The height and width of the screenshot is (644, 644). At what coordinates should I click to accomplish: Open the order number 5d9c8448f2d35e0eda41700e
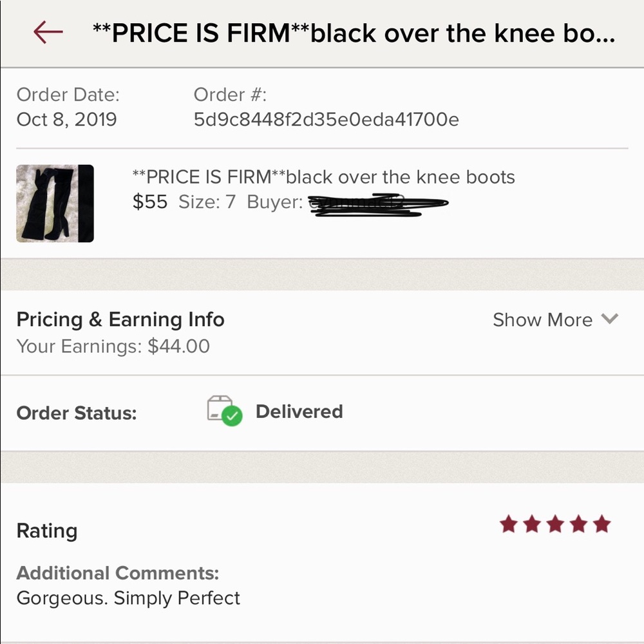tap(325, 119)
